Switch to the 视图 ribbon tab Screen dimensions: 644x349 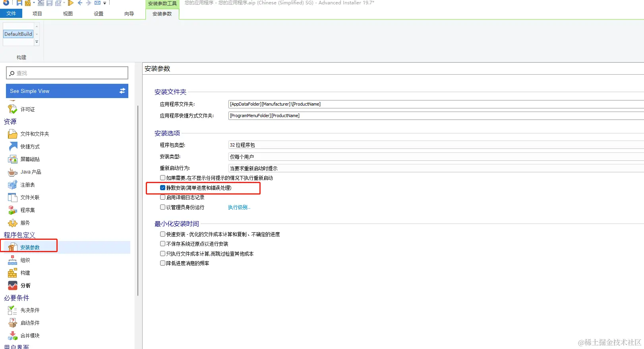(68, 13)
